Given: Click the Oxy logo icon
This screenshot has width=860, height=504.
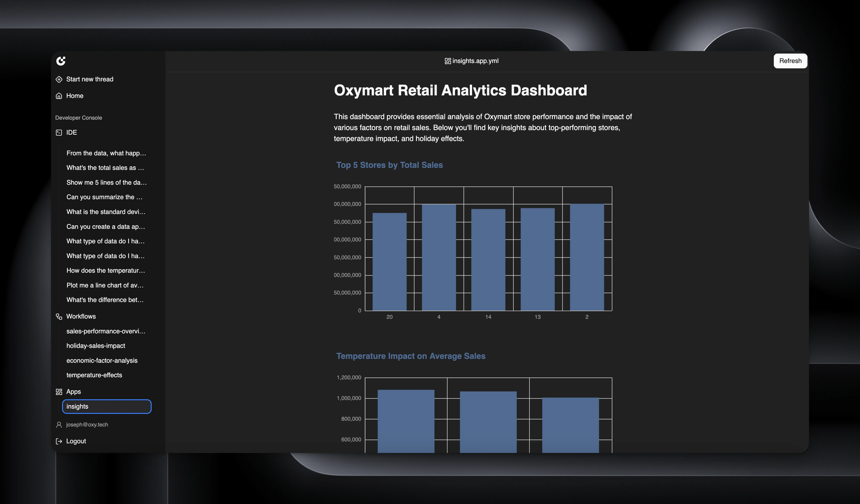Looking at the screenshot, I should pyautogui.click(x=61, y=61).
